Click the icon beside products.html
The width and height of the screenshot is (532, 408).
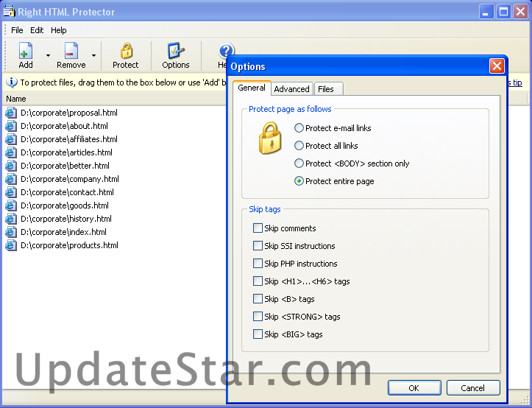click(11, 245)
